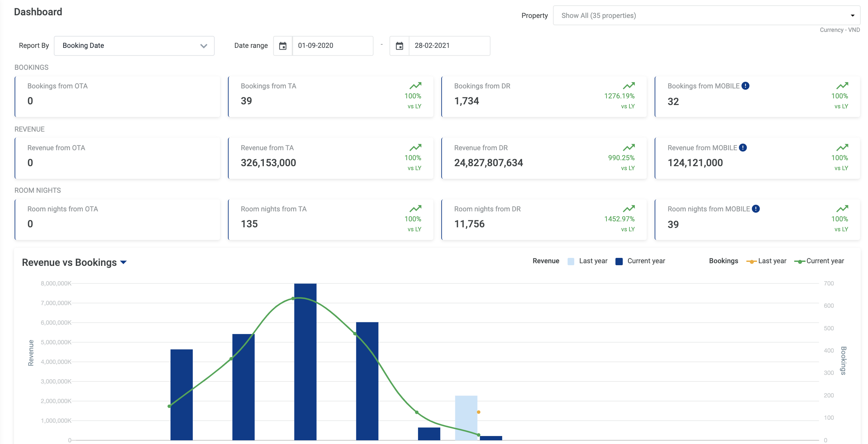Click trend arrow on Bookings from DR
This screenshot has width=868, height=444.
coord(628,85)
